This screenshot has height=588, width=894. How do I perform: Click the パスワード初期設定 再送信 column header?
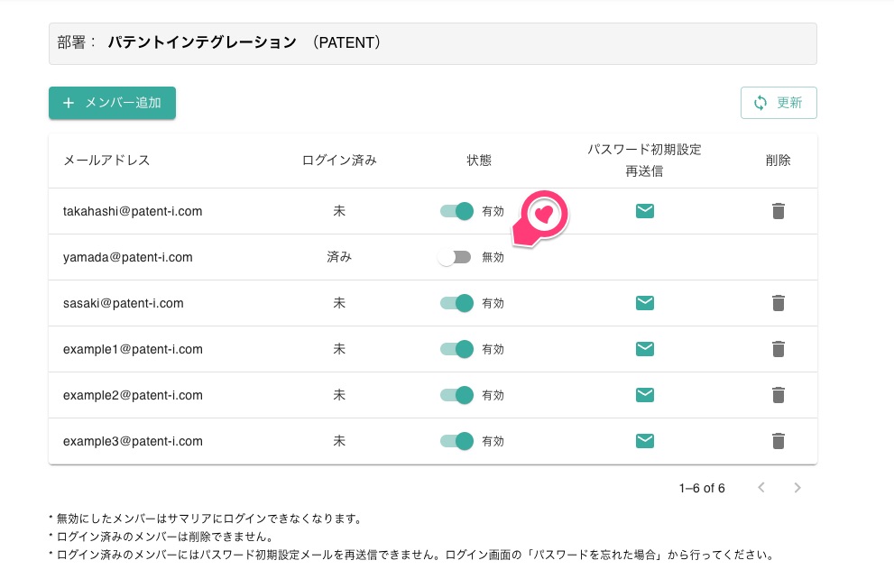tap(644, 161)
